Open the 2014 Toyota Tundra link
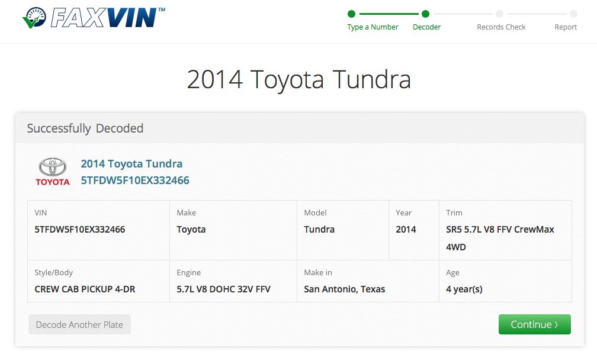This screenshot has width=597, height=364. [x=131, y=163]
